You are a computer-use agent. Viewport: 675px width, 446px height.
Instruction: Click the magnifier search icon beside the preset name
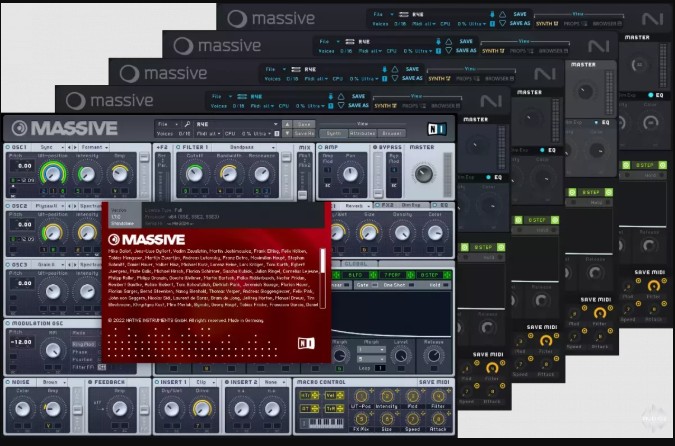187,124
